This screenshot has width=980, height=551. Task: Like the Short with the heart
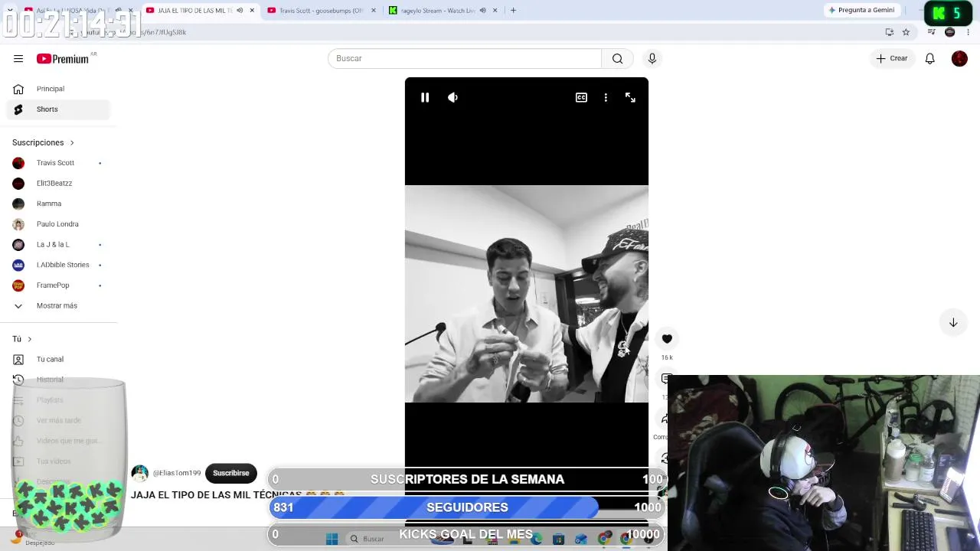click(667, 338)
